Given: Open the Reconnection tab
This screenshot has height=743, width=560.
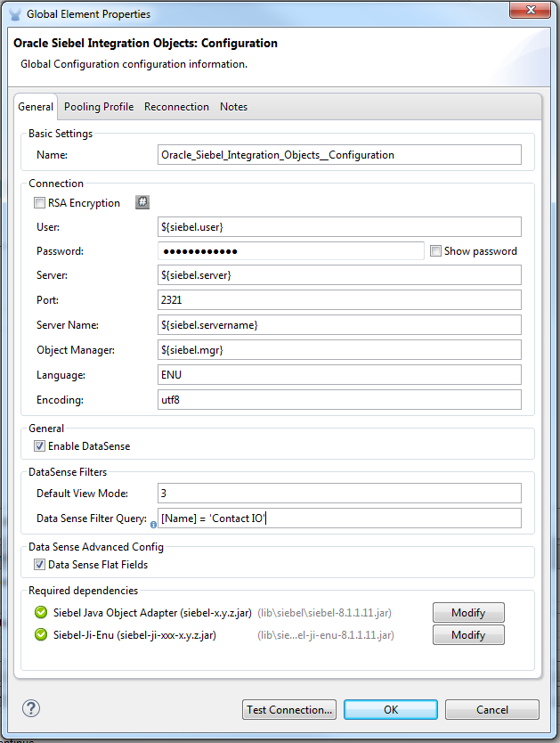Looking at the screenshot, I should click(176, 107).
